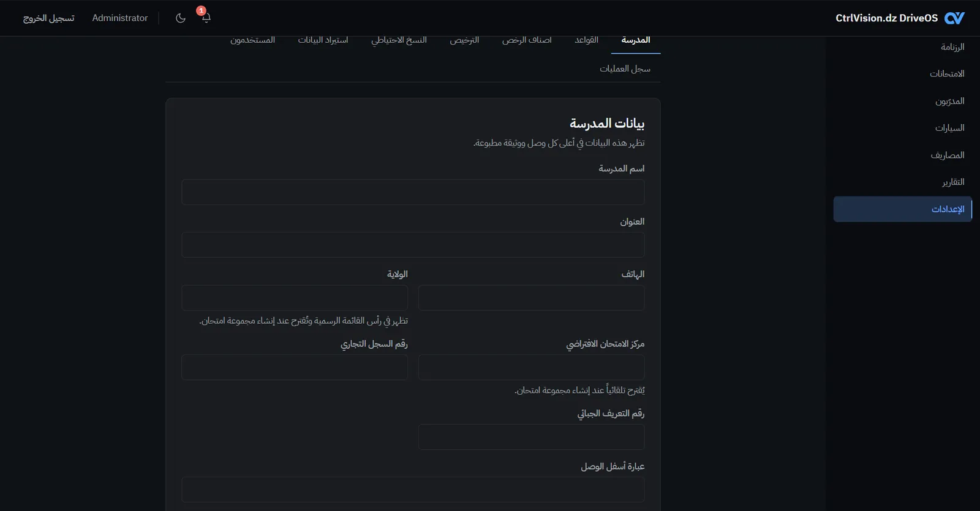Select الإعدادات sidebar item
980x511 pixels.
coord(903,209)
